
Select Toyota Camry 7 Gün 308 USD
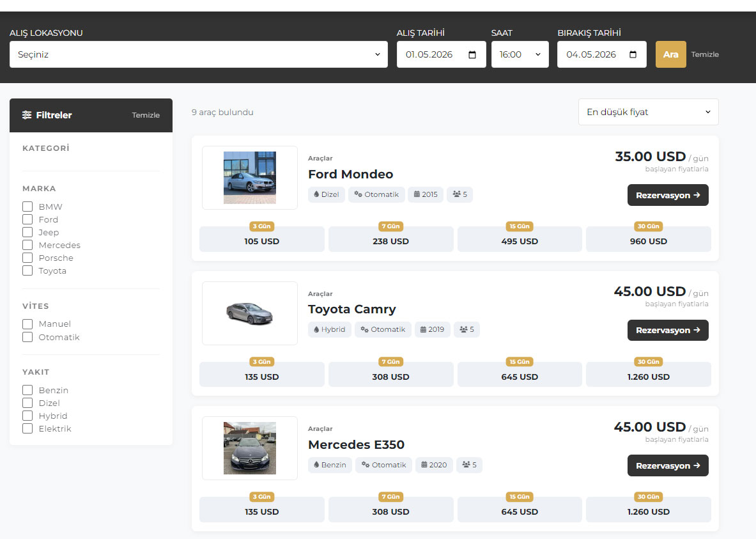pyautogui.click(x=390, y=374)
